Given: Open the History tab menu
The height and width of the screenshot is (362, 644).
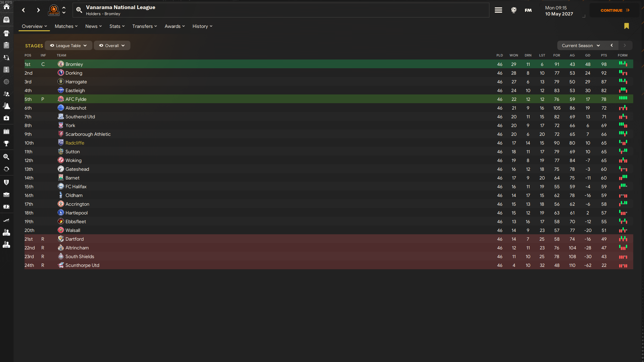Looking at the screenshot, I should tap(202, 26).
